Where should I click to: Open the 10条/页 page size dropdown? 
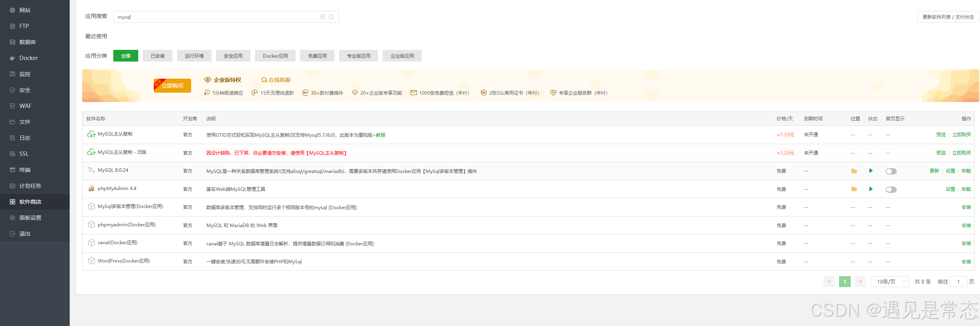point(889,282)
